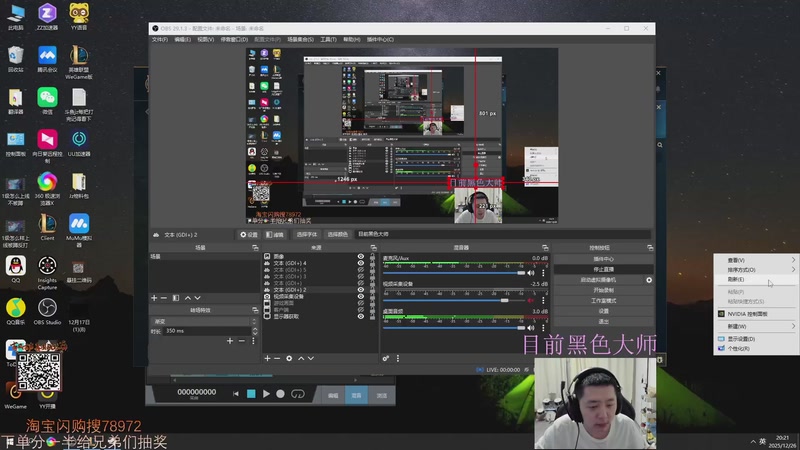Open 工具(T) menu in OBS
The height and width of the screenshot is (450, 800).
pos(328,40)
